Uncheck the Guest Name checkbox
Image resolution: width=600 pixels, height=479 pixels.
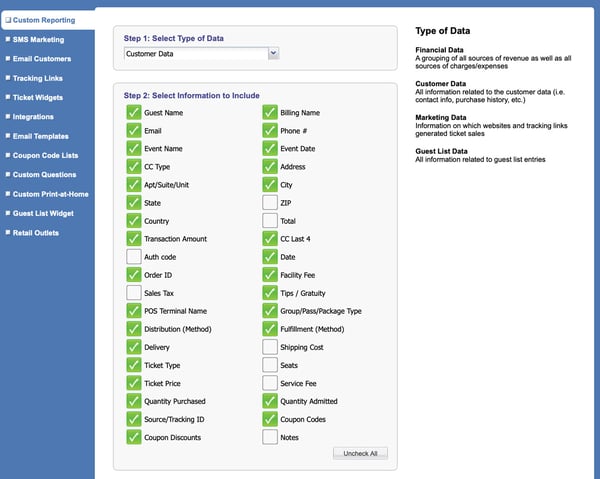point(134,112)
